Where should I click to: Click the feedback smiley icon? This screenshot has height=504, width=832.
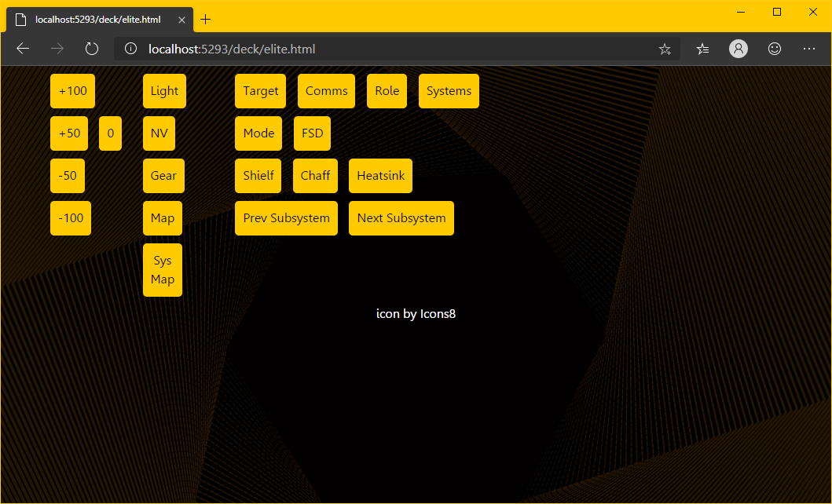(x=775, y=49)
